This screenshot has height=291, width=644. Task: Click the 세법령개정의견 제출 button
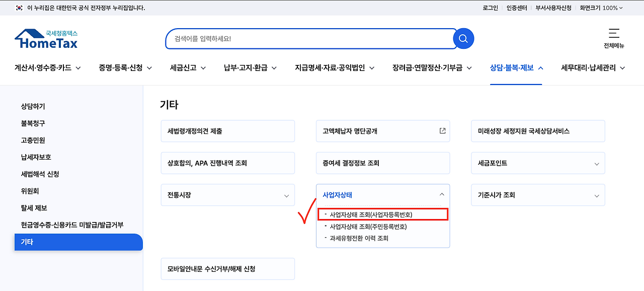coord(227,131)
